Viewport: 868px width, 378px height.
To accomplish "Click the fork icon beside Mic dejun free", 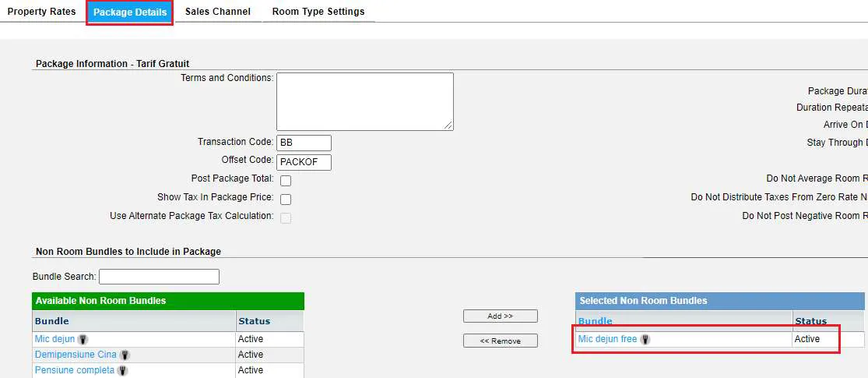I will point(645,339).
